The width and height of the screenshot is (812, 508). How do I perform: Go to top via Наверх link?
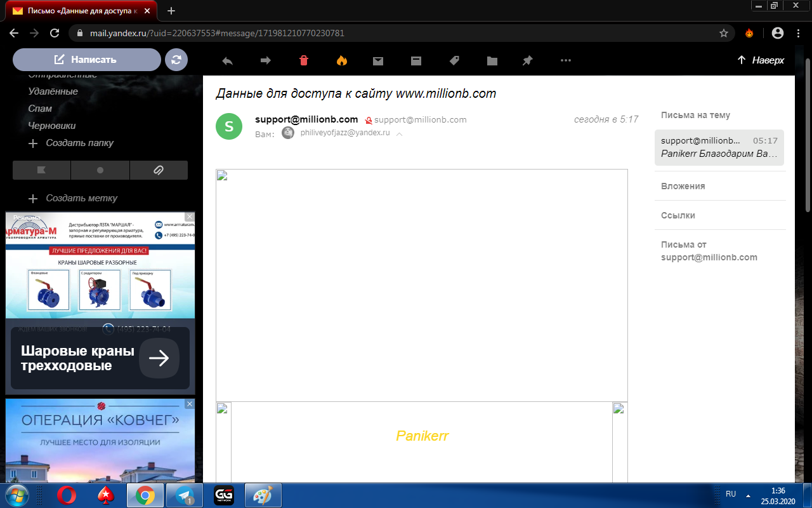[761, 60]
